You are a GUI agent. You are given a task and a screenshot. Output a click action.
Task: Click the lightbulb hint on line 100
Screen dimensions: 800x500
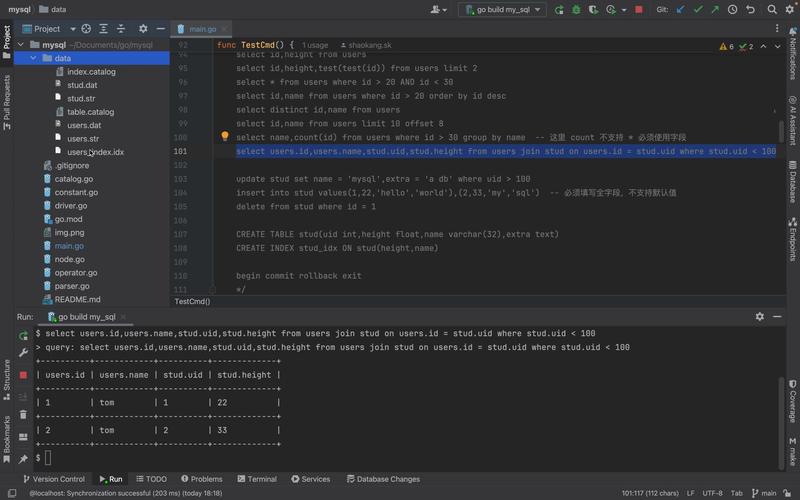225,137
